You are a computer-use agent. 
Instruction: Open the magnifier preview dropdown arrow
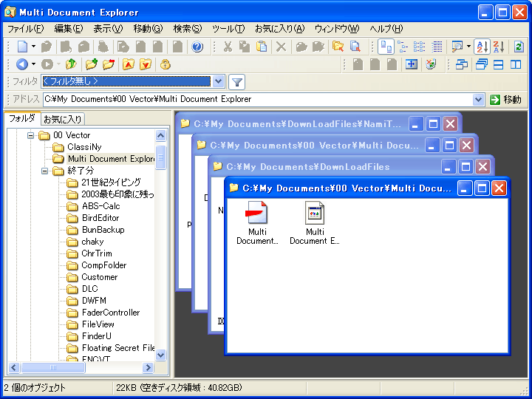(x=468, y=47)
